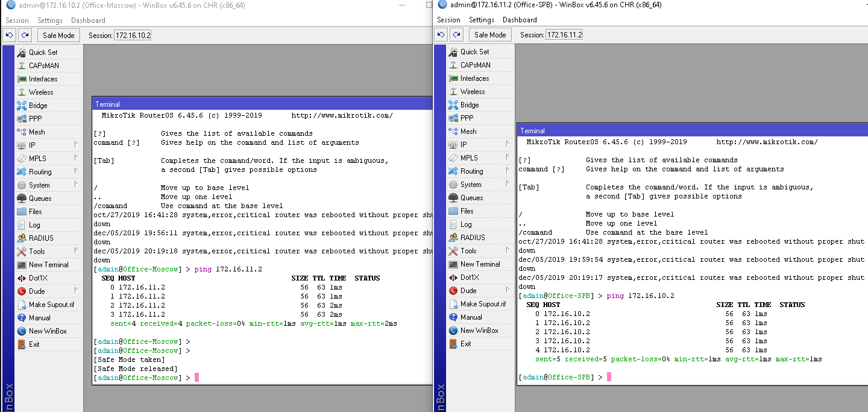Image resolution: width=868 pixels, height=412 pixels.
Task: Click Make Supout.rif in Office-SPB sidebar
Action: 480,304
